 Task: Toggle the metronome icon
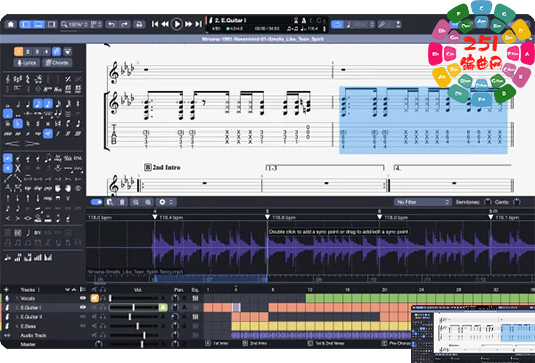[303, 20]
